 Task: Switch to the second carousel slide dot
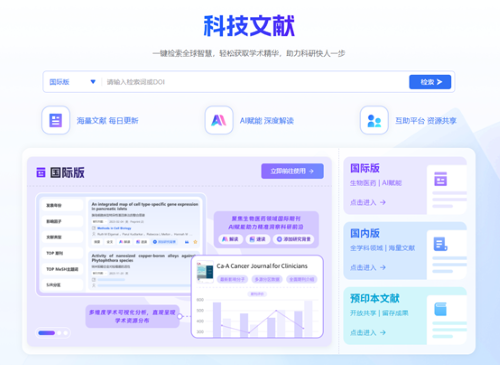pos(59,333)
